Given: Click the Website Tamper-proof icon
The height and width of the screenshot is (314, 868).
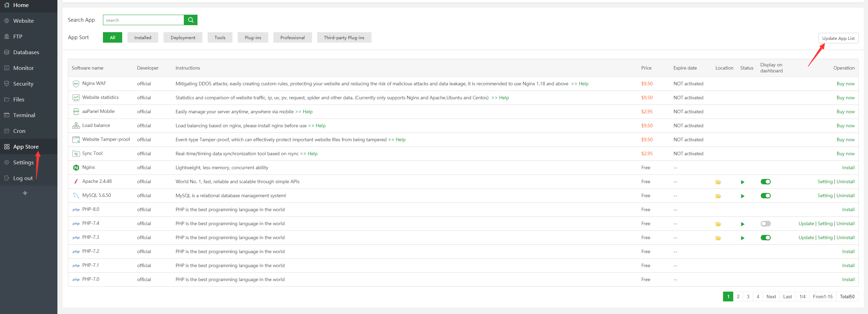Looking at the screenshot, I should click(x=76, y=140).
